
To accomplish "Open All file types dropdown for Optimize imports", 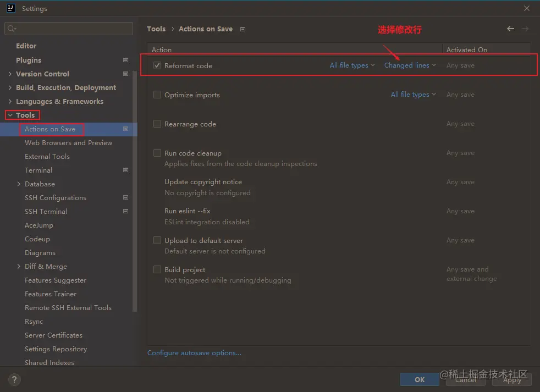I will [414, 95].
